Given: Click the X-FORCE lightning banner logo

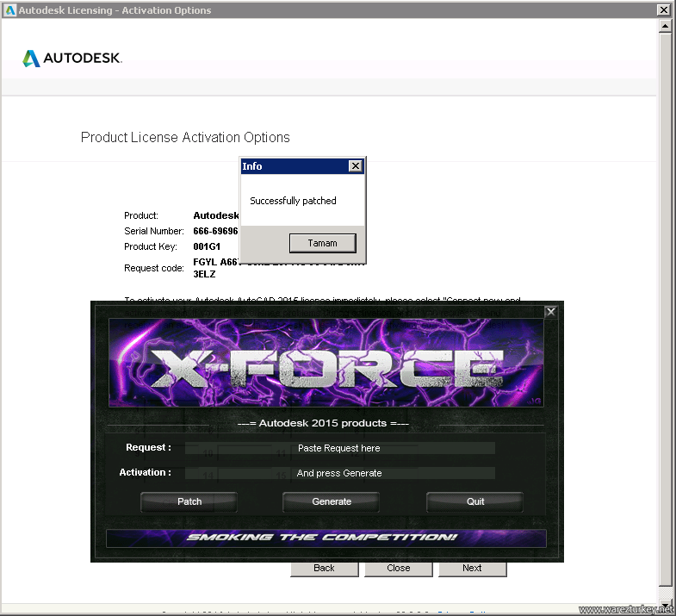Looking at the screenshot, I should tap(326, 363).
